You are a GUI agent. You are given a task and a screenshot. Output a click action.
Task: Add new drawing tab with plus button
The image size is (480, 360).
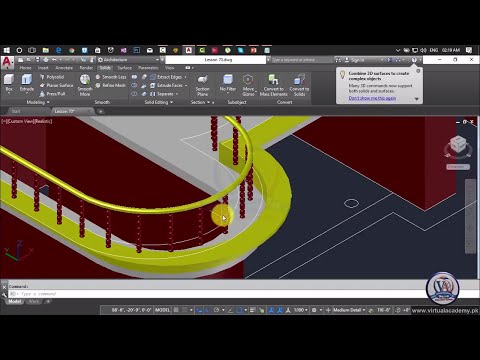(101, 111)
